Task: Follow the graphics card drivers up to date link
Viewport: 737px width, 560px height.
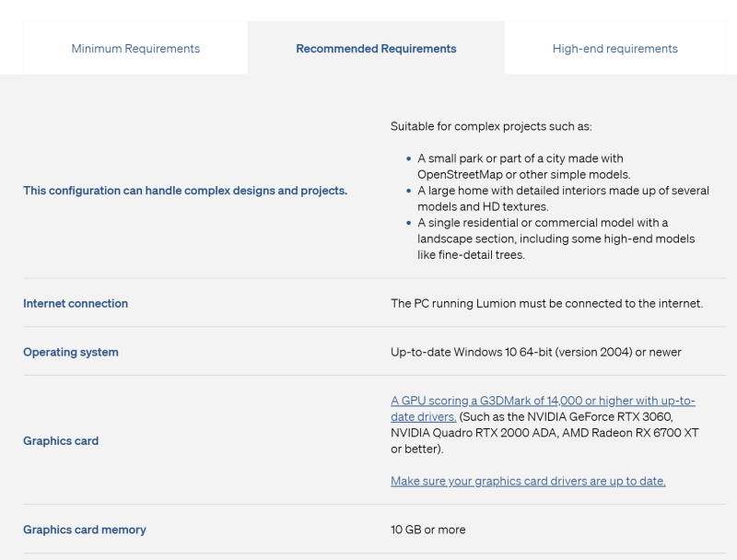Action: point(528,481)
